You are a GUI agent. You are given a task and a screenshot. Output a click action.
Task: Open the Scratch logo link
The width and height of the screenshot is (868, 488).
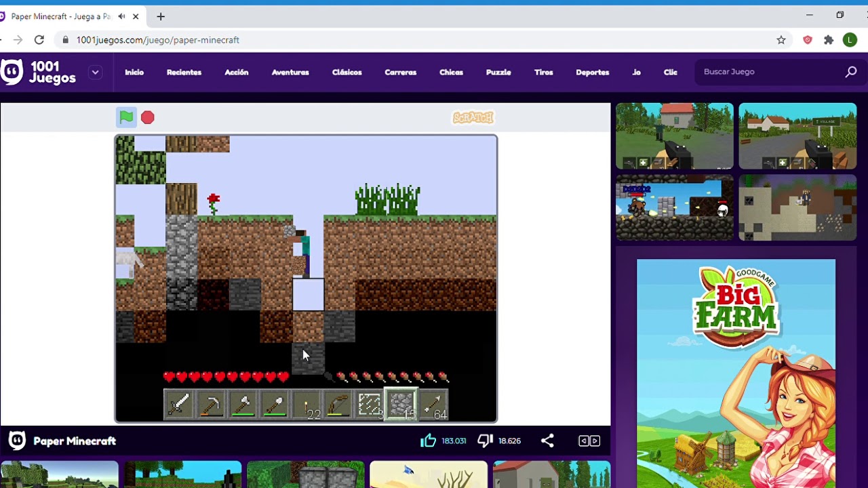473,118
